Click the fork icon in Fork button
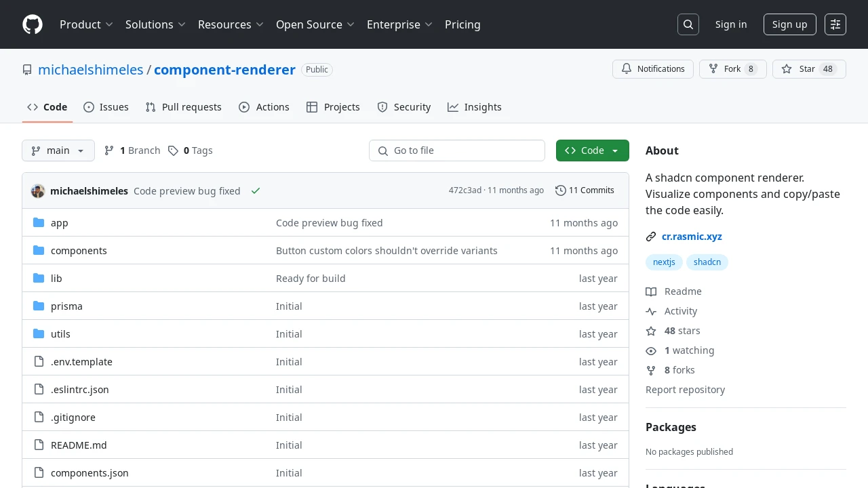Viewport: 868px width, 488px height. tap(713, 69)
